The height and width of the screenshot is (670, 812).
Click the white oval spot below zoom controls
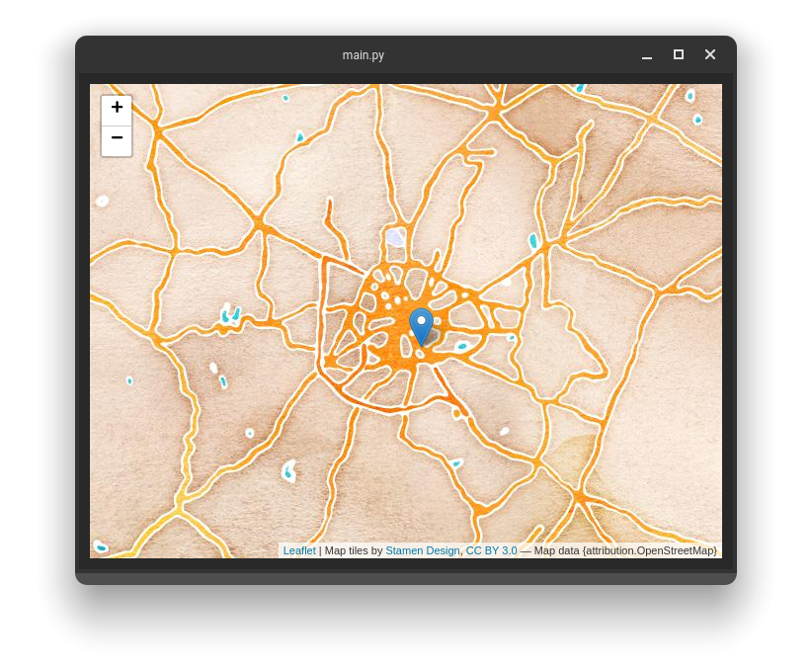click(102, 201)
